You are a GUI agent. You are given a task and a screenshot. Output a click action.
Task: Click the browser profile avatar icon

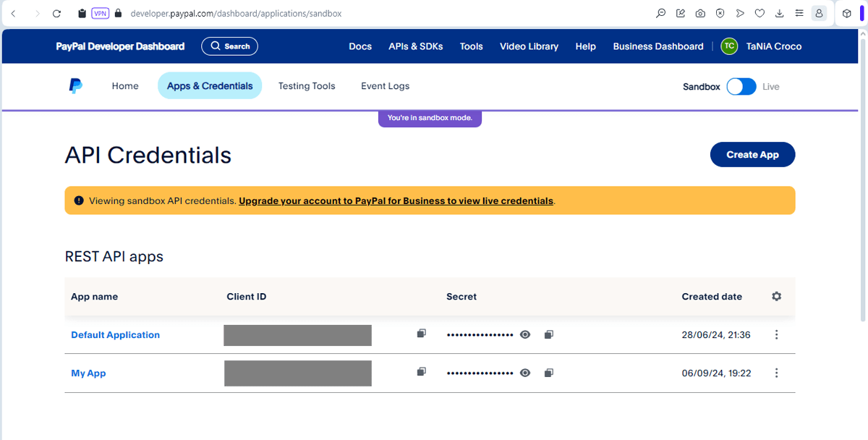point(819,13)
